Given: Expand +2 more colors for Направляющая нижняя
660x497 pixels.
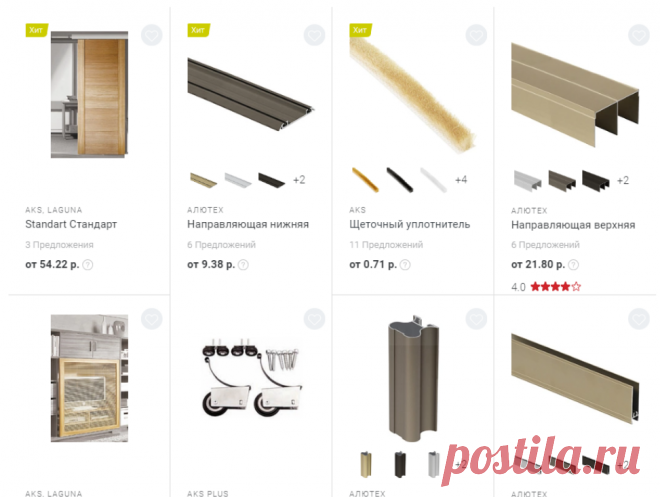Looking at the screenshot, I should click(299, 180).
